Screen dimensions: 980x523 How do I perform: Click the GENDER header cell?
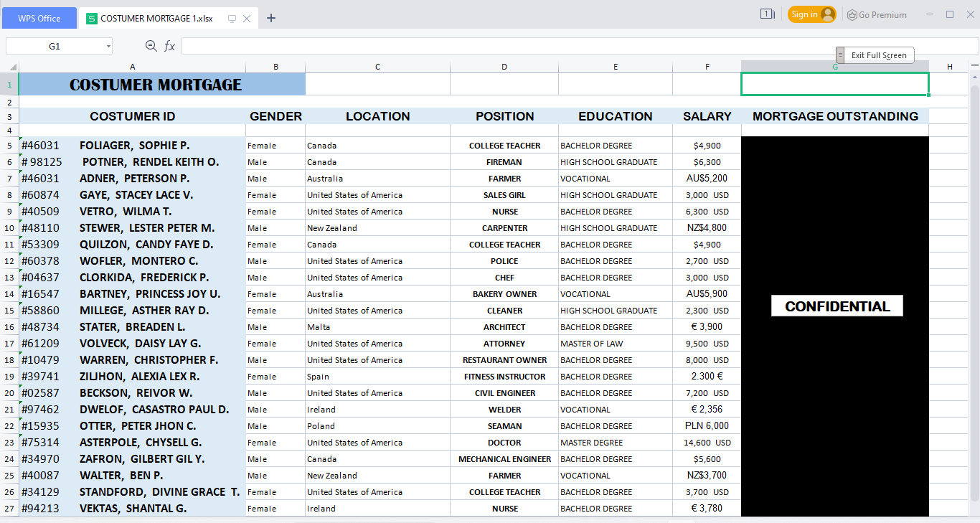coord(275,116)
